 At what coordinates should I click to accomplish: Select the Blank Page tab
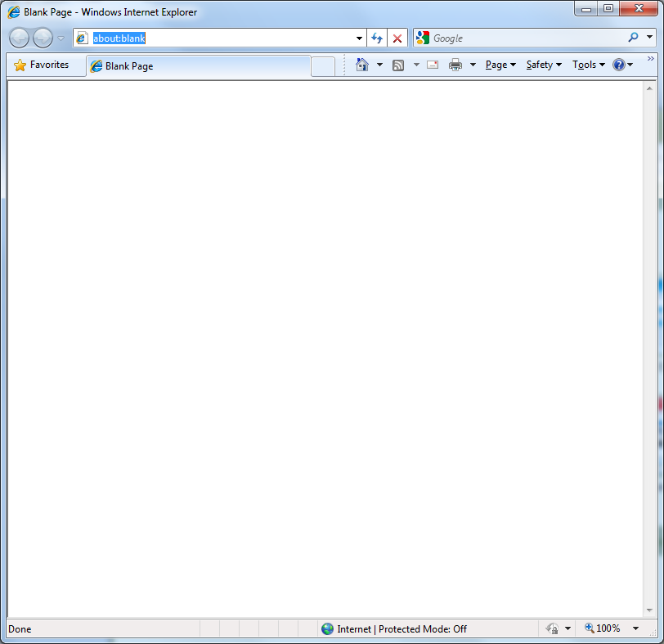[x=198, y=66]
